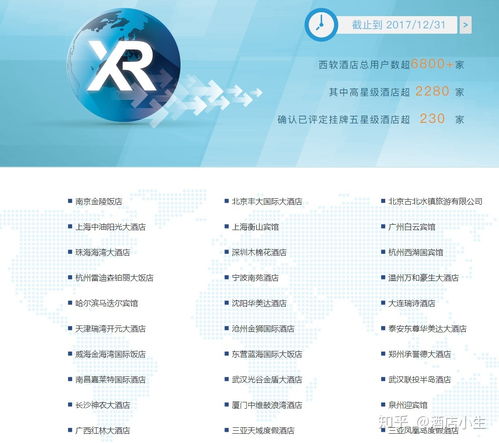Click the bullet icon beside 广西红林大酒店
The height and width of the screenshot is (443, 499).
(x=70, y=430)
